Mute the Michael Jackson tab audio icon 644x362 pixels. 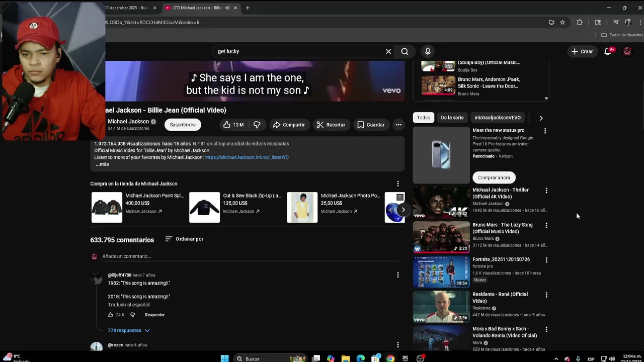(x=227, y=8)
